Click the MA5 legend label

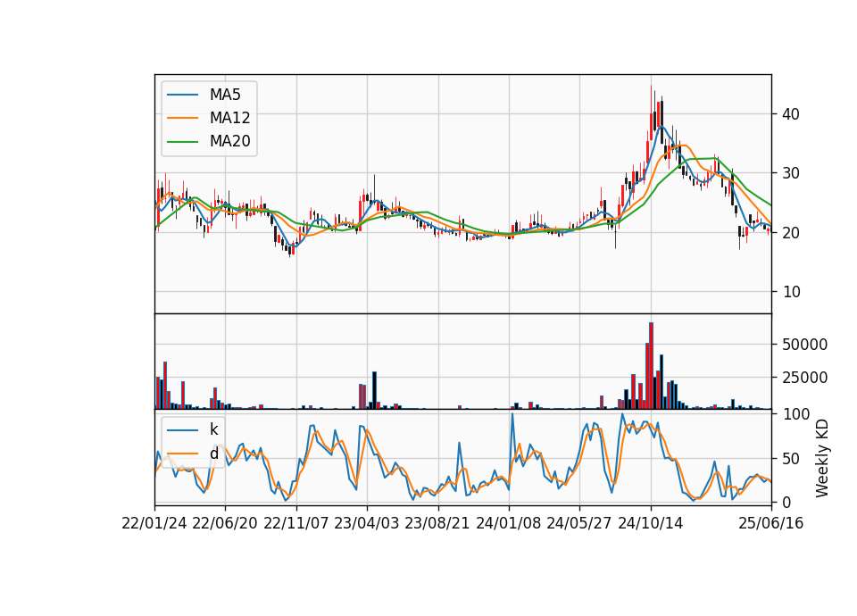click(x=225, y=95)
